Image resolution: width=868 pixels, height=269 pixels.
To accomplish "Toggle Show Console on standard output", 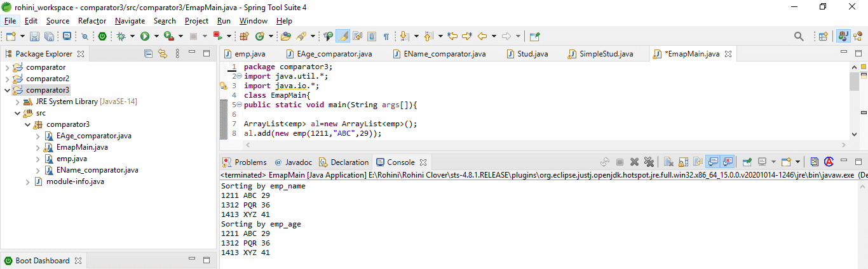I will pos(714,162).
